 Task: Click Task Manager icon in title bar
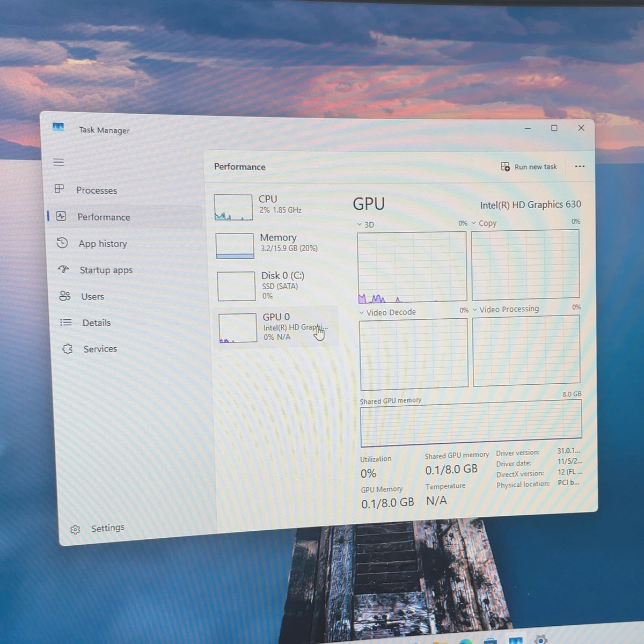pyautogui.click(x=58, y=127)
